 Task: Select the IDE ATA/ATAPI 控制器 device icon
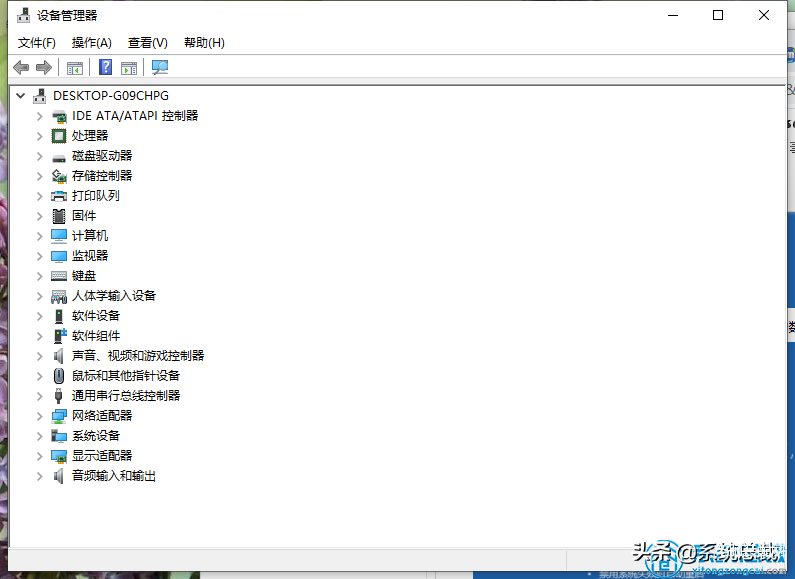click(59, 117)
